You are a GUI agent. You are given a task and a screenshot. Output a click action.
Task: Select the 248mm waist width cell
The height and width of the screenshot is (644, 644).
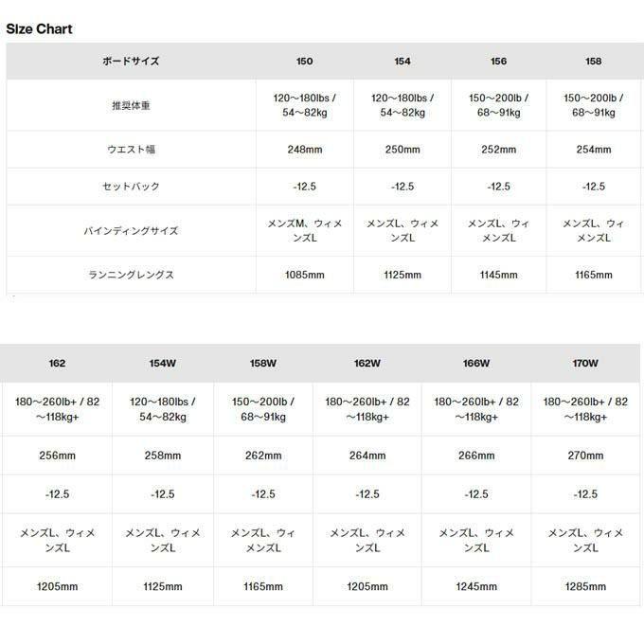(305, 150)
